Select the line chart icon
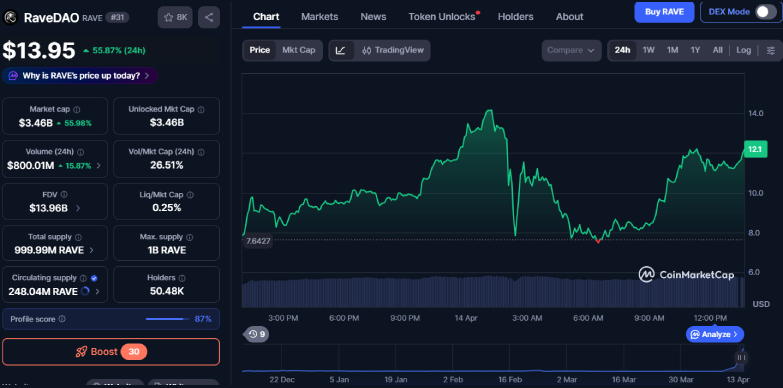Screen dimensions: 783x388 click(341, 50)
